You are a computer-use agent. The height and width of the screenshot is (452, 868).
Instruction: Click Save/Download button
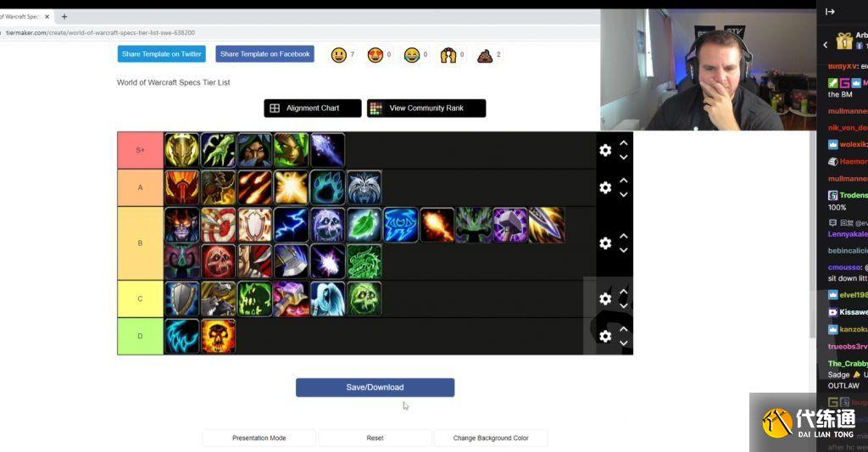[375, 388]
